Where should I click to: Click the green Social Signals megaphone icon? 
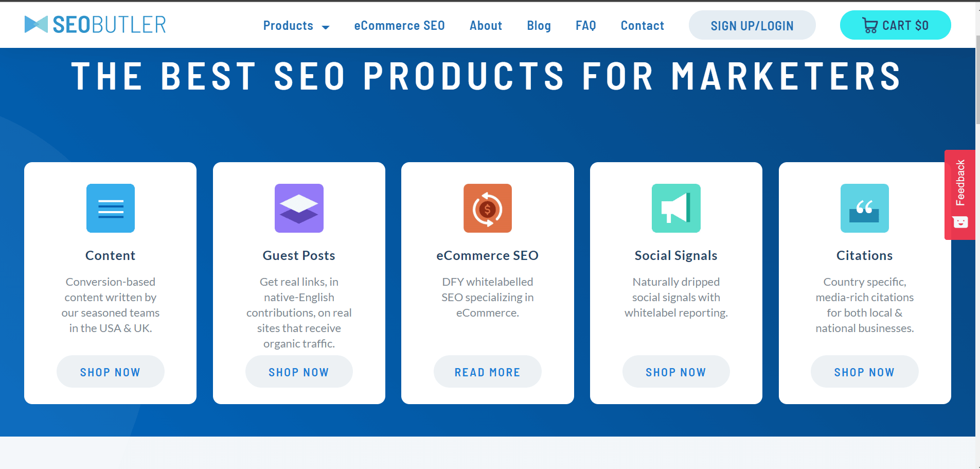tap(676, 208)
